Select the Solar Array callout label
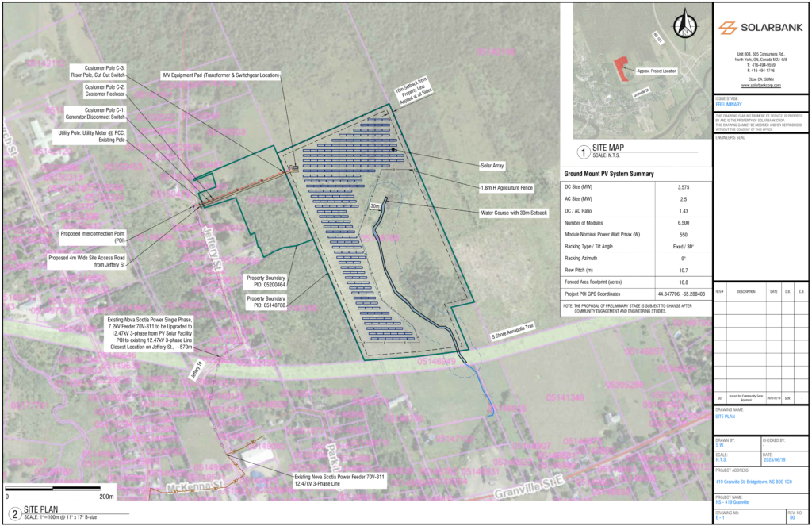Screen dimensions: 812x526 coord(492,165)
